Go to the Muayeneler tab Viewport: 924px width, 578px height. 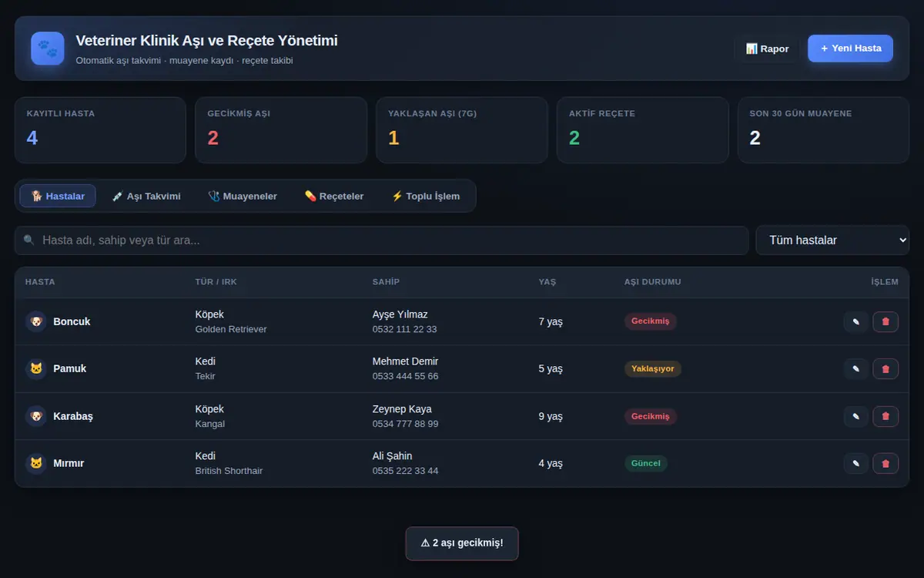(243, 196)
